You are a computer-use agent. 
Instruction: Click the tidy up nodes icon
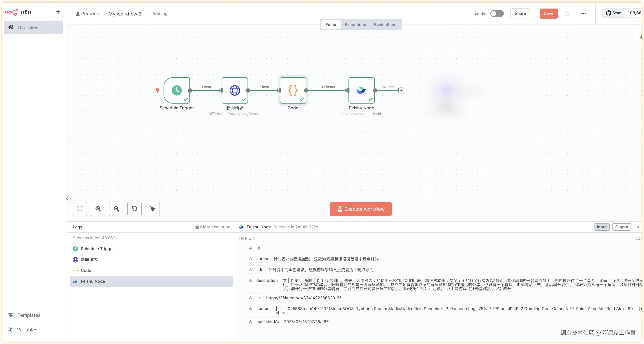click(x=153, y=209)
